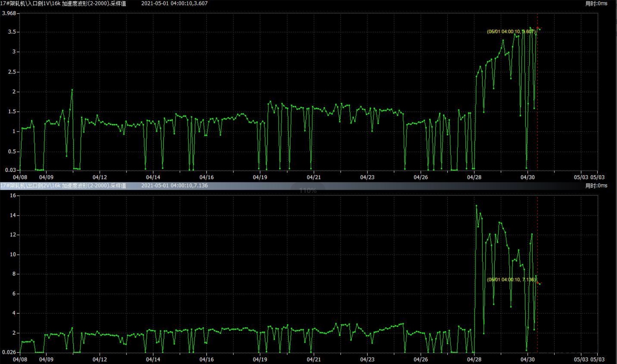Click the 3.968 maximum value on upper Y axis
The width and height of the screenshot is (617, 364).
(9, 13)
